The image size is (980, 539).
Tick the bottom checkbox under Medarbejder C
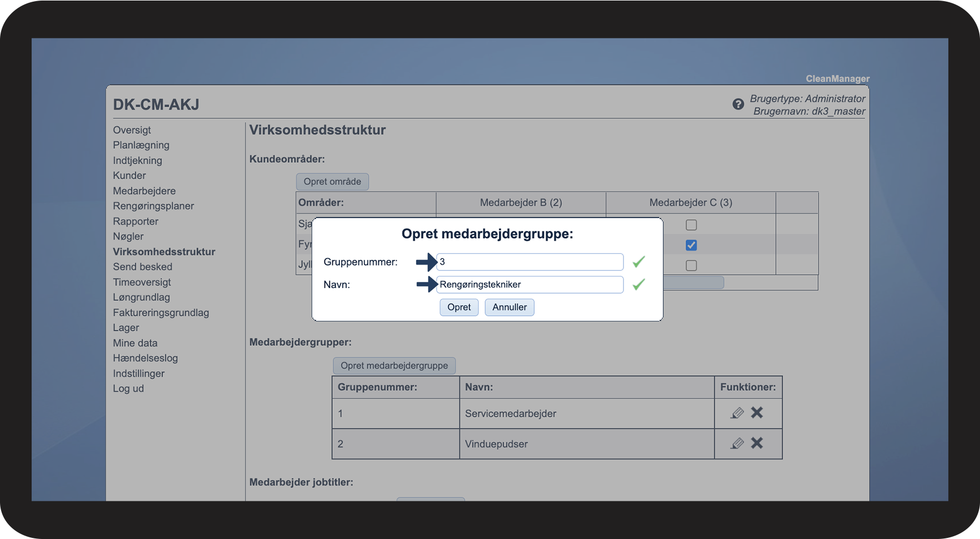click(x=691, y=265)
